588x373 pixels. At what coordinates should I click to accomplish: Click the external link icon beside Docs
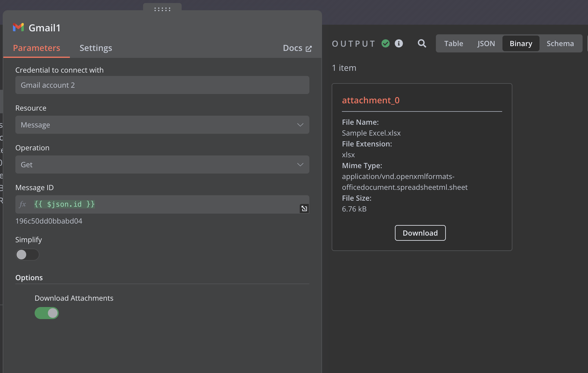[x=309, y=49]
